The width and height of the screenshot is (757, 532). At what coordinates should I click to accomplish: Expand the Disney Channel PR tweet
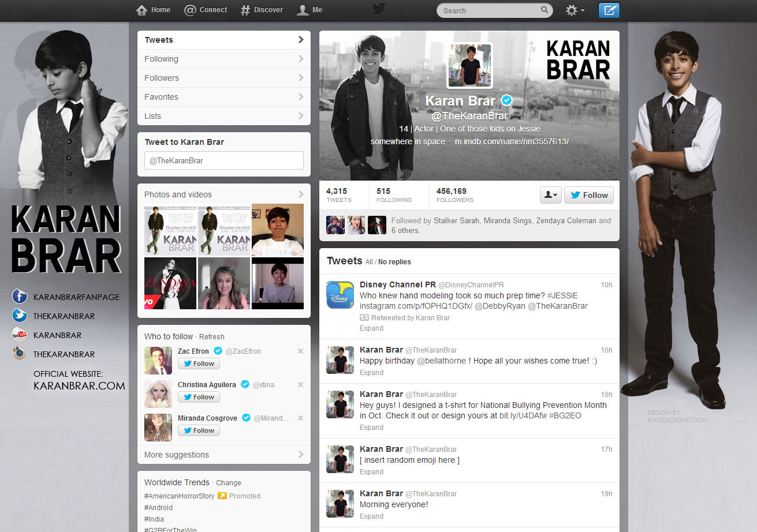[371, 328]
